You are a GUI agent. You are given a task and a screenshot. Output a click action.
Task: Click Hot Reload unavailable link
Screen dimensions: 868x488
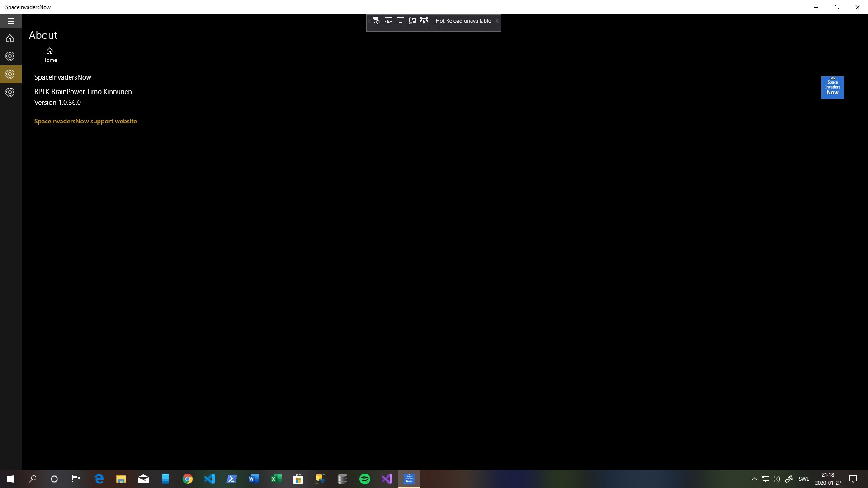463,21
